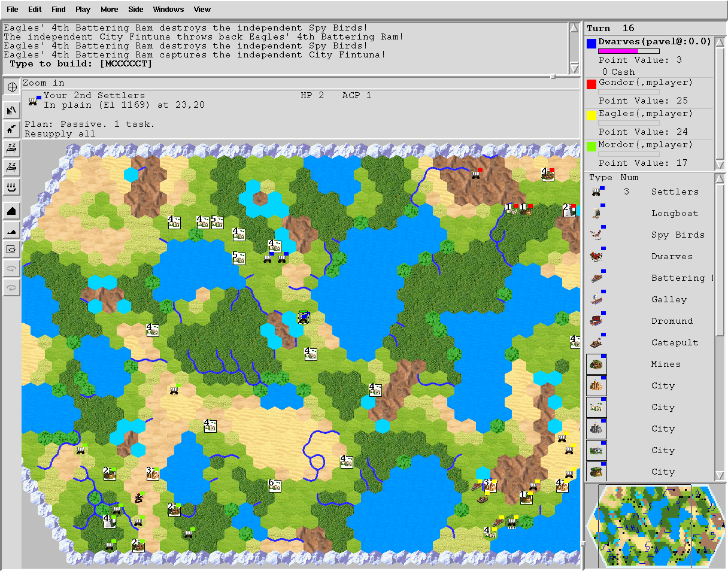Image resolution: width=728 pixels, height=571 pixels.
Task: Select the Galley unit type icon
Action: click(x=597, y=299)
